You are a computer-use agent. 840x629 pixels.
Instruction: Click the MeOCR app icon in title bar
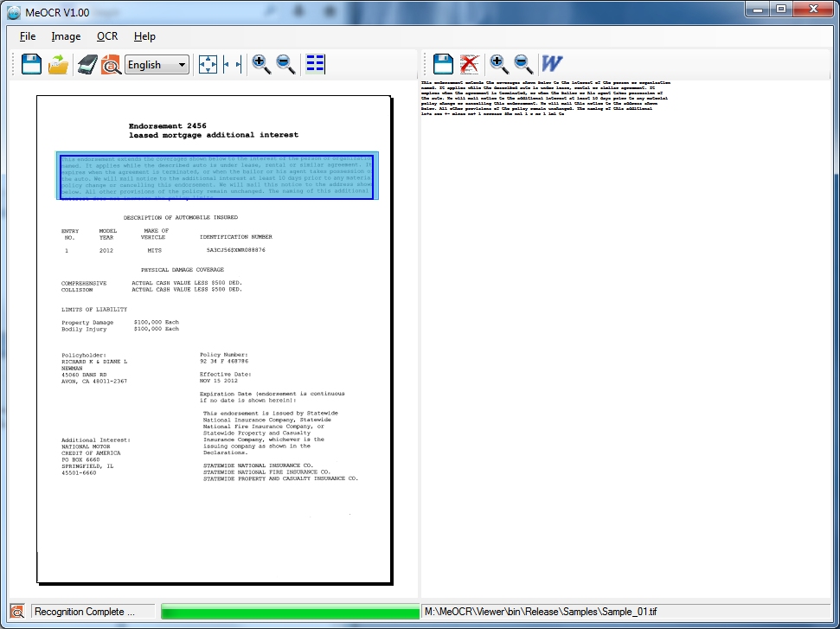pos(15,12)
